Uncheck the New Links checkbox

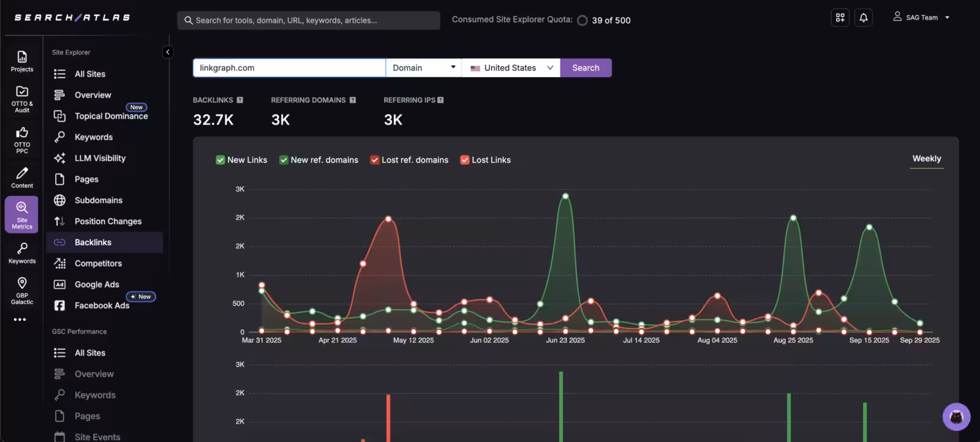tap(221, 160)
